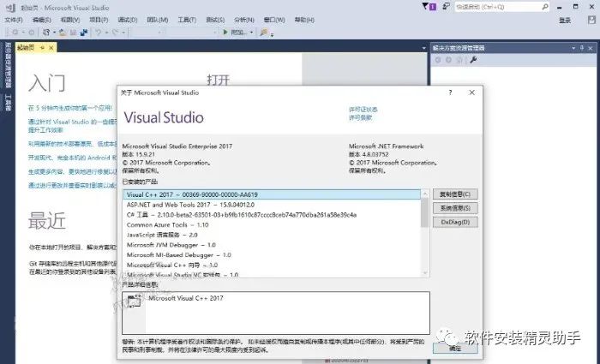Open the '在 5 分钟内生成你的第一个应用' link

click(x=70, y=108)
